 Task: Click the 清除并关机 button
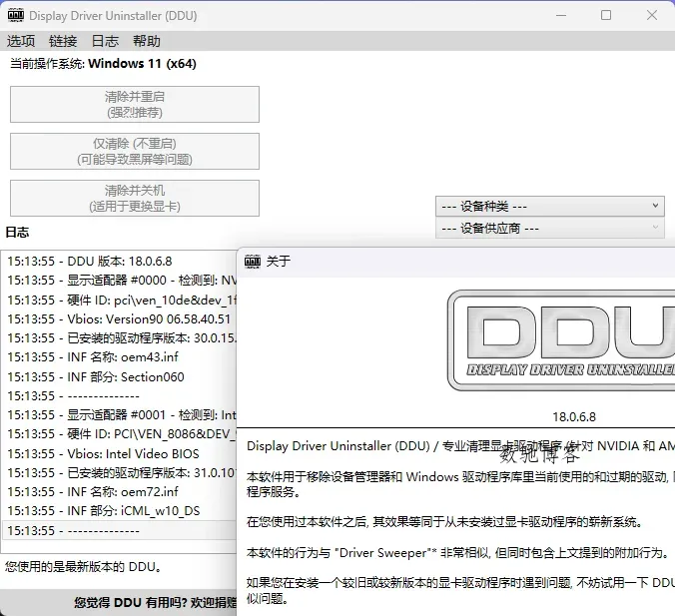pos(135,199)
